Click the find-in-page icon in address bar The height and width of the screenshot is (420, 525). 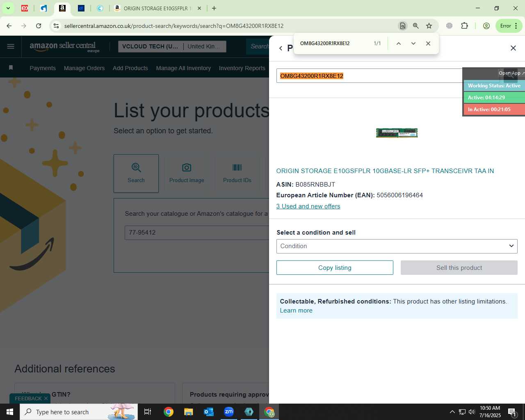coord(403,26)
